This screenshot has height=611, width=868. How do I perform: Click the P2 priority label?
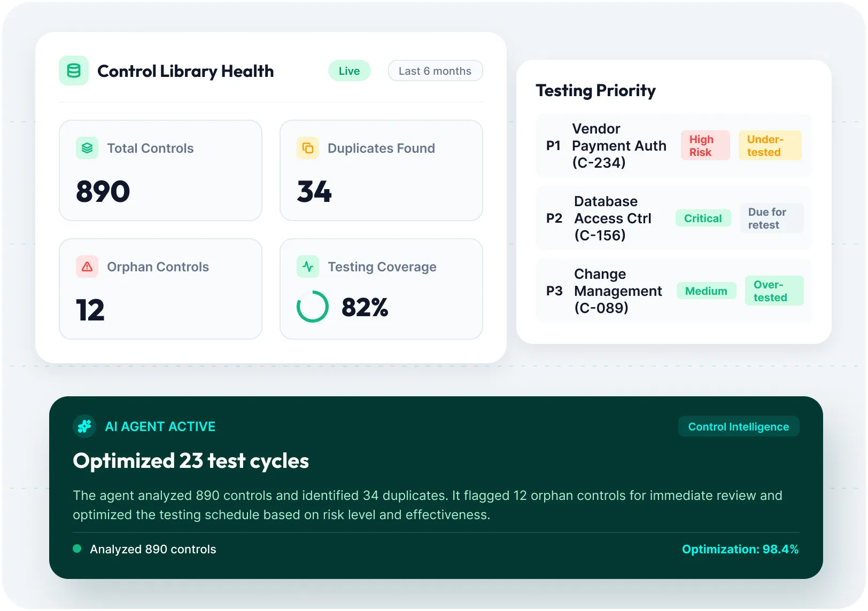(x=554, y=218)
